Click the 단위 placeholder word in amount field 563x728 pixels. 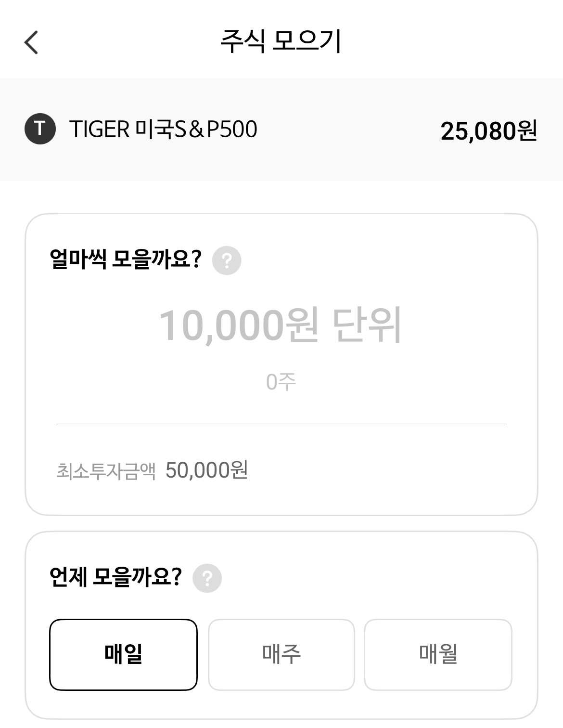click(x=367, y=326)
